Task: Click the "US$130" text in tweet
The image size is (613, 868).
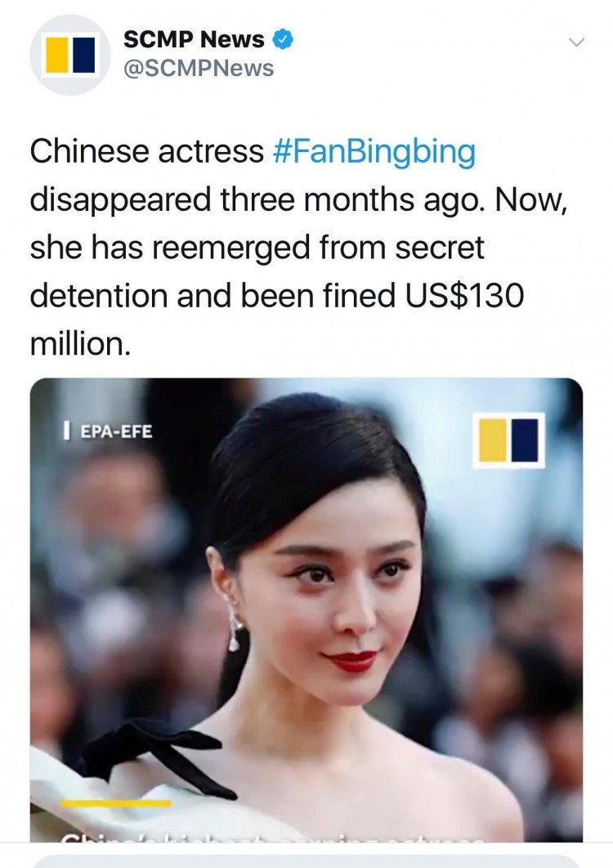Action: click(x=464, y=295)
